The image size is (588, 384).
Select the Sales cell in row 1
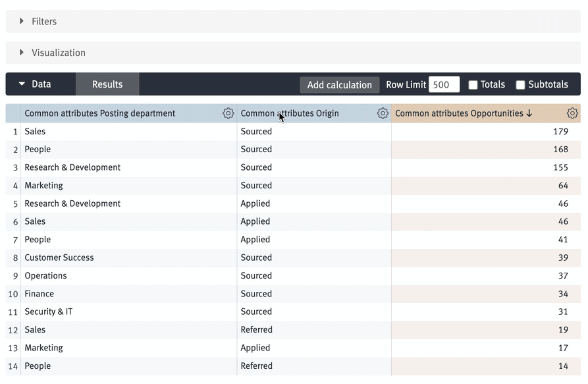pos(35,131)
